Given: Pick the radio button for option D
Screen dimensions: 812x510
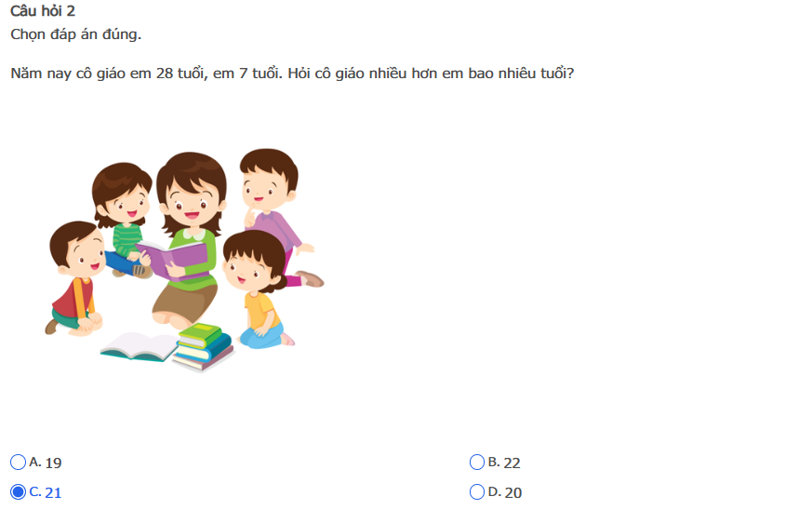Looking at the screenshot, I should [x=477, y=492].
